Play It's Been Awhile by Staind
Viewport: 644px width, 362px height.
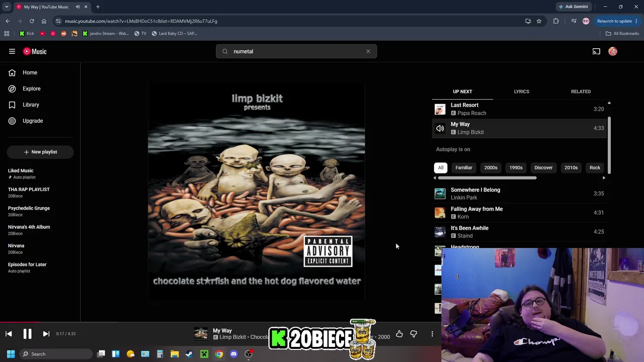pos(519,232)
